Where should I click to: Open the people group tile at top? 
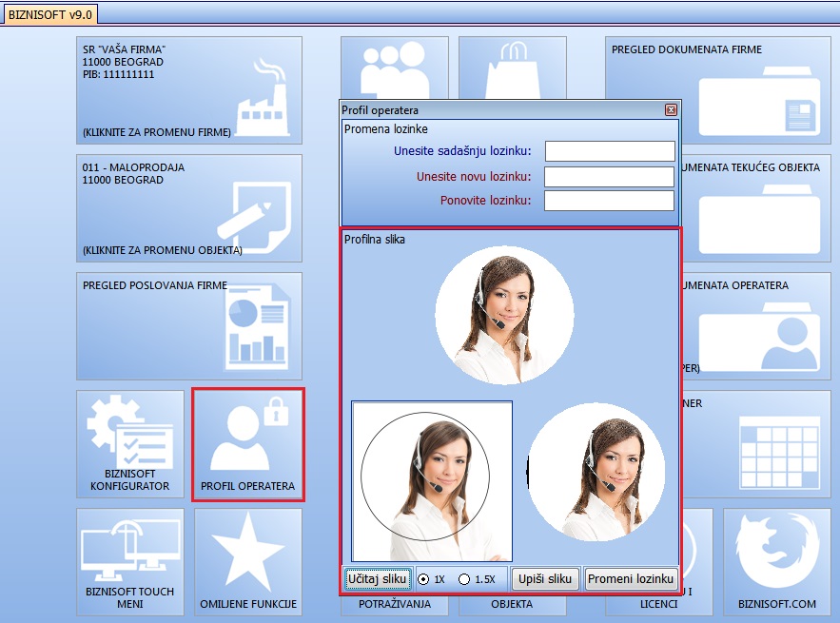pyautogui.click(x=395, y=68)
